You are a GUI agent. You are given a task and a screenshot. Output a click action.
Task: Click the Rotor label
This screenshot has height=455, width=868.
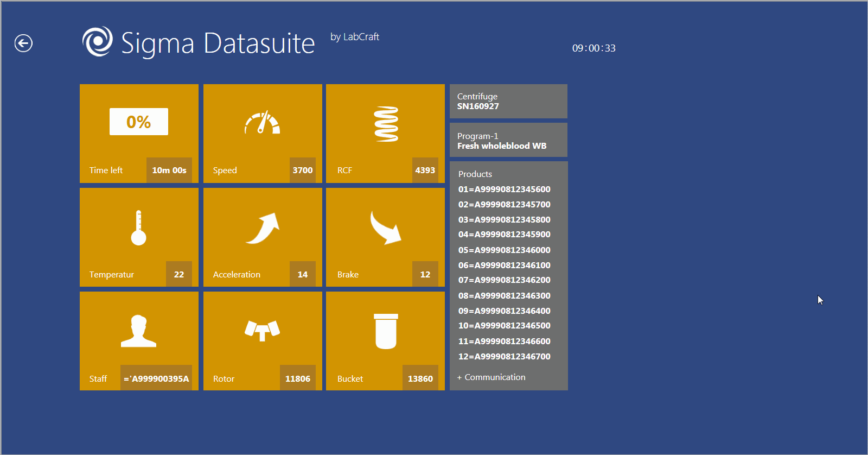224,378
